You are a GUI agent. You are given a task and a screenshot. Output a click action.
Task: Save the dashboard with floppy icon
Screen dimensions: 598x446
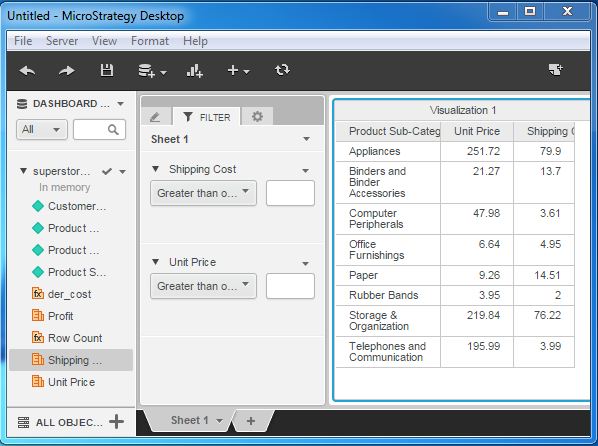(x=107, y=70)
